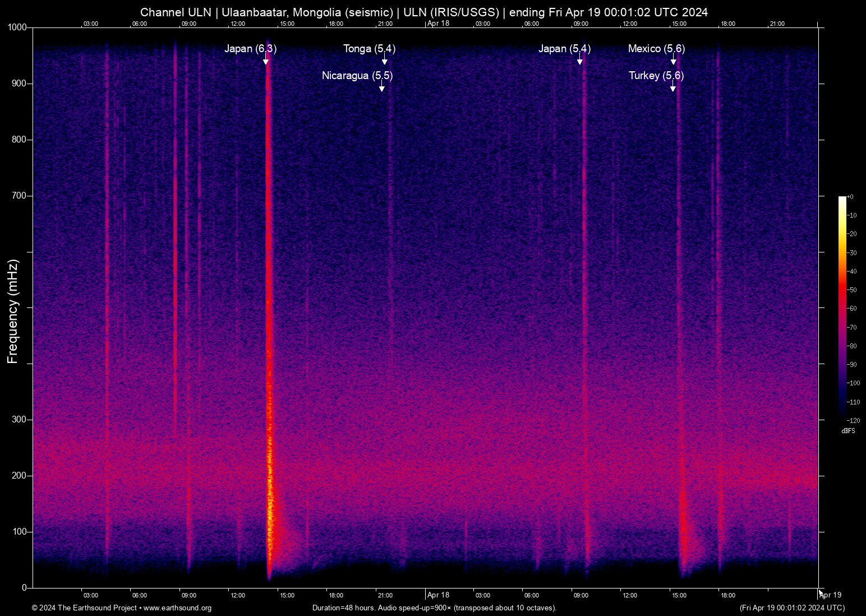Click the 200 frequency tick label
Viewport: 866px width, 616px height.
click(20, 476)
